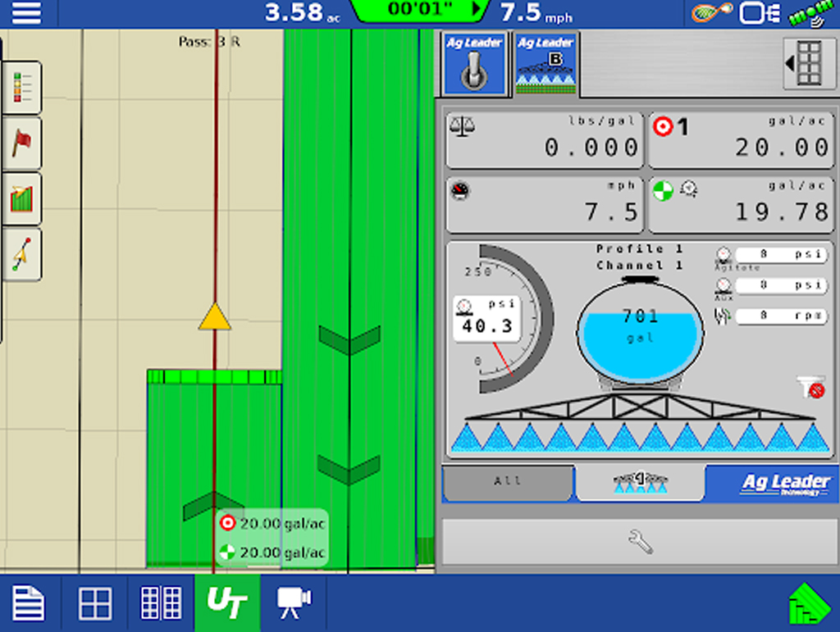The image size is (840, 632).
Task: Select the single boom section toggle
Action: [640, 482]
